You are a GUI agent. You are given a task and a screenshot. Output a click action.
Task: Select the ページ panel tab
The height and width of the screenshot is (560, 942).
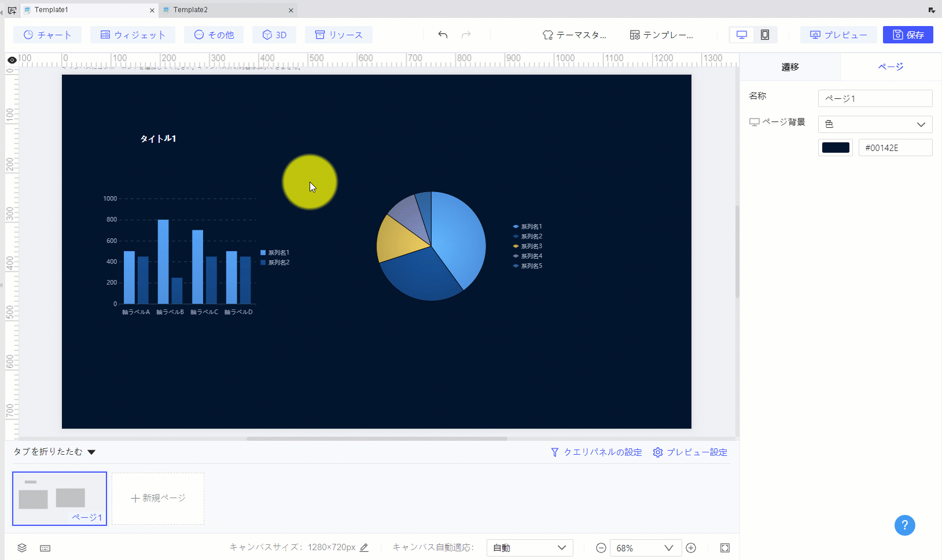pos(891,67)
